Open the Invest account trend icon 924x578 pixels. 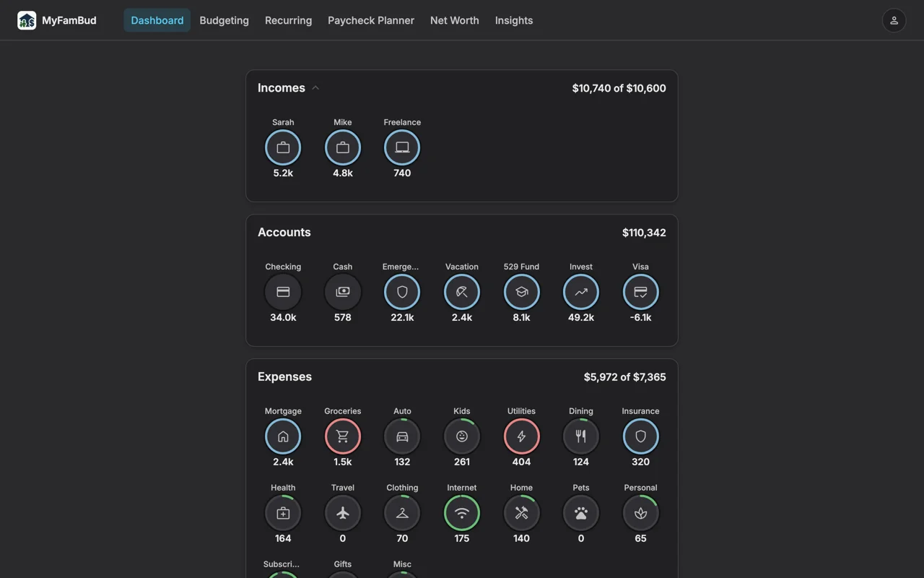click(x=581, y=292)
